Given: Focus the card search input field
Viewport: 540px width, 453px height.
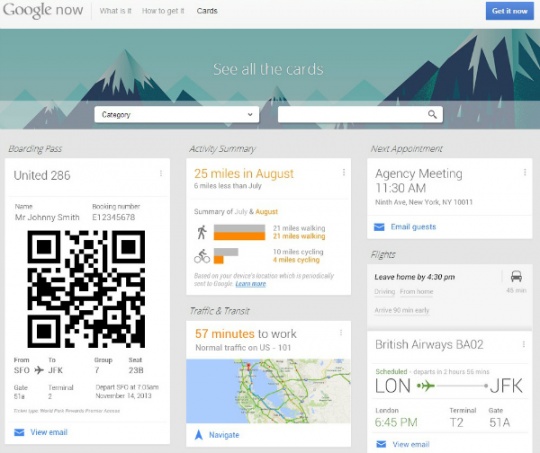Looking at the screenshot, I should click(360, 114).
